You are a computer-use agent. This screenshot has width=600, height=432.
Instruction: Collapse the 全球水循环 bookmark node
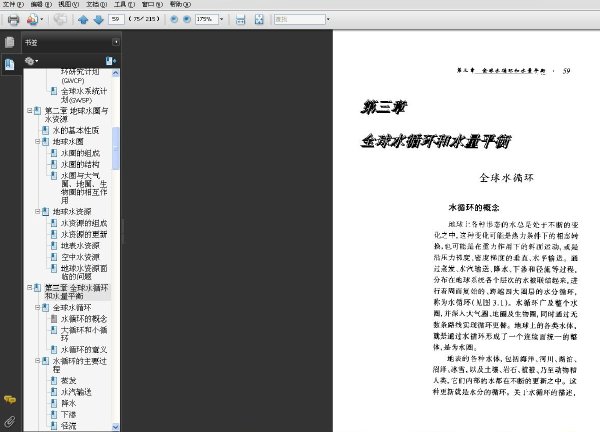(38, 307)
